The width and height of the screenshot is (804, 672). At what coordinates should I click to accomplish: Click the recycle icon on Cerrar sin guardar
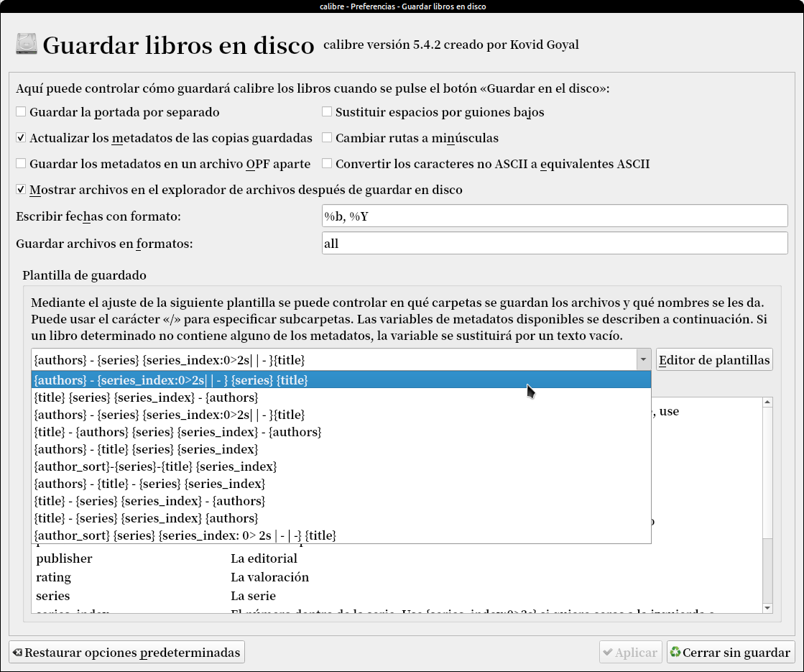coord(675,652)
